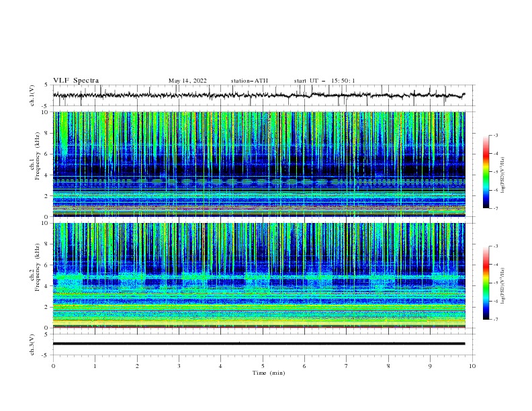Click the time axis tick label '10'

pyautogui.click(x=472, y=366)
